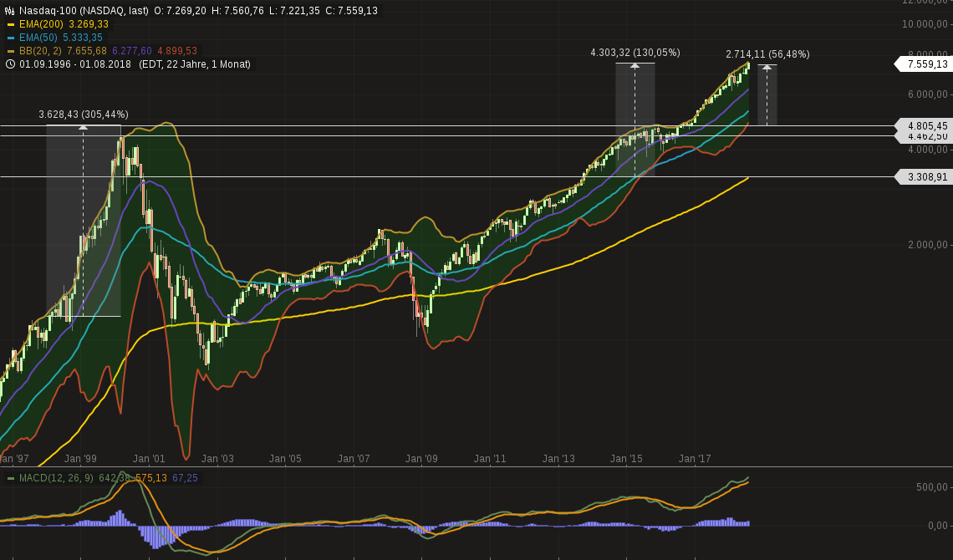Click the candlestick chart icon beside Nasdaq-100
This screenshot has width=953, height=560.
[8, 11]
